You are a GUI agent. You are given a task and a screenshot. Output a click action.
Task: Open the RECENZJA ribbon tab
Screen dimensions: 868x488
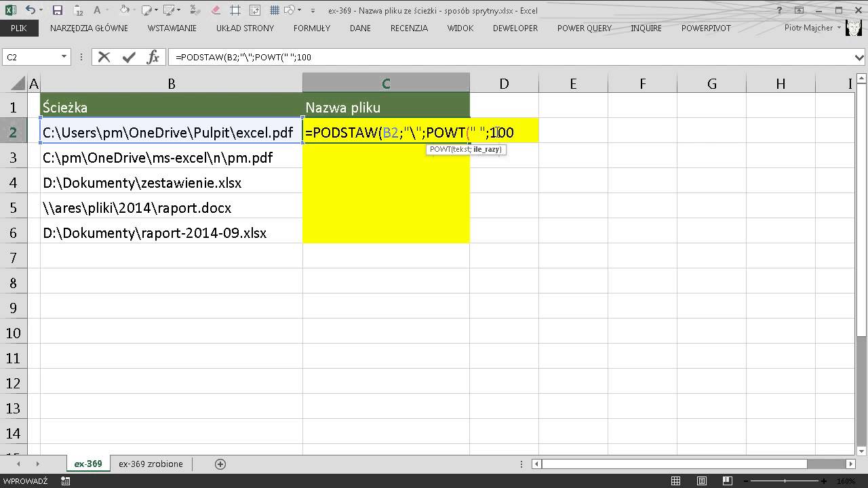pyautogui.click(x=410, y=28)
